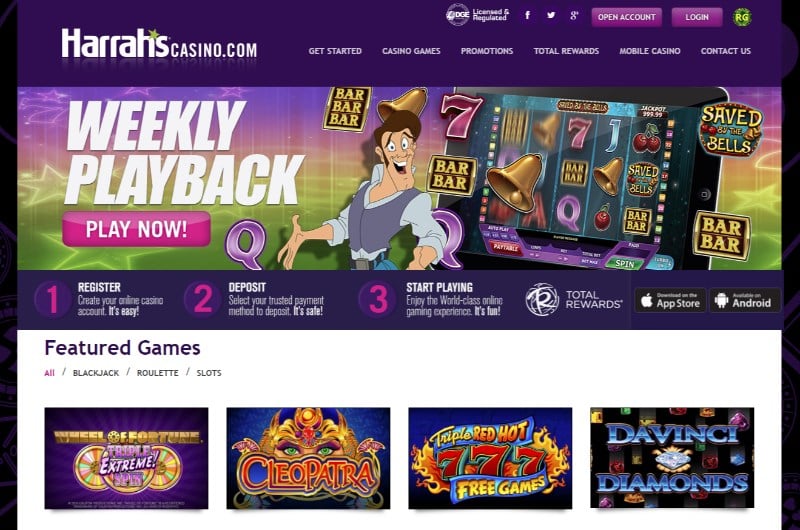Viewport: 800px width, 530px height.
Task: Open the Mobile Casino page
Action: coord(649,51)
